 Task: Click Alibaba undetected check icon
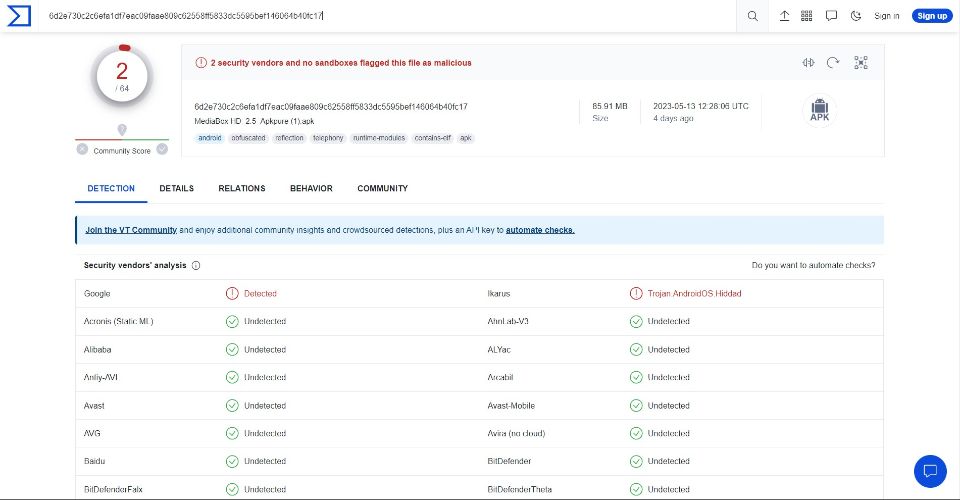[x=232, y=349]
